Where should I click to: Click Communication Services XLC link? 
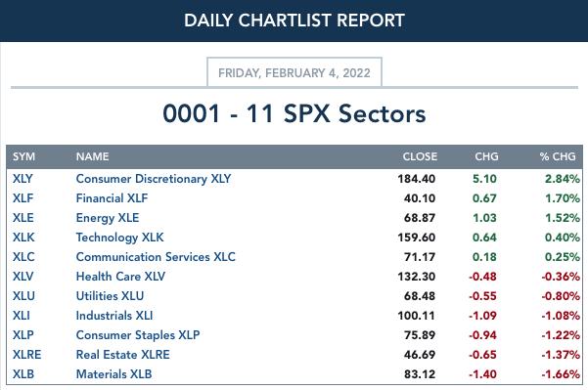click(156, 257)
